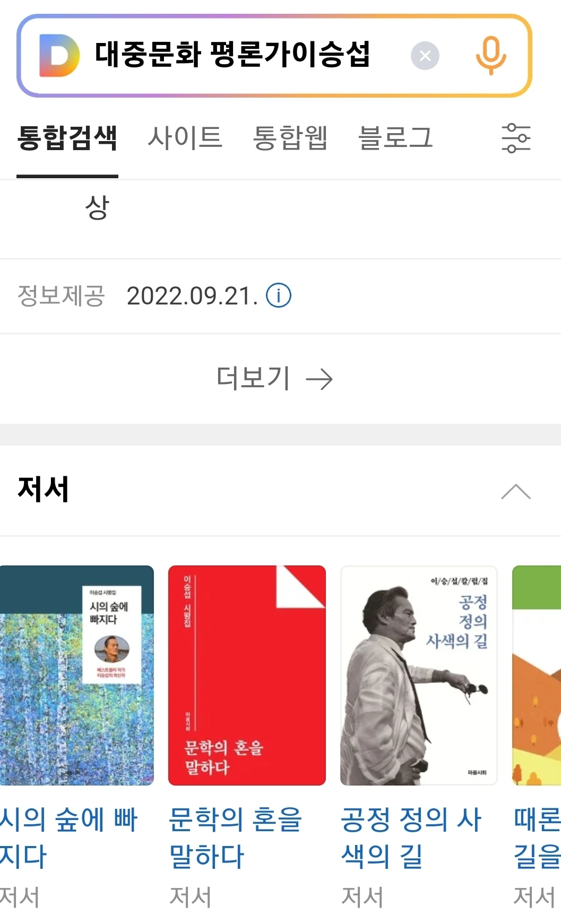Tap the Daum D logo icon
The image size is (561, 924).
pyautogui.click(x=59, y=56)
